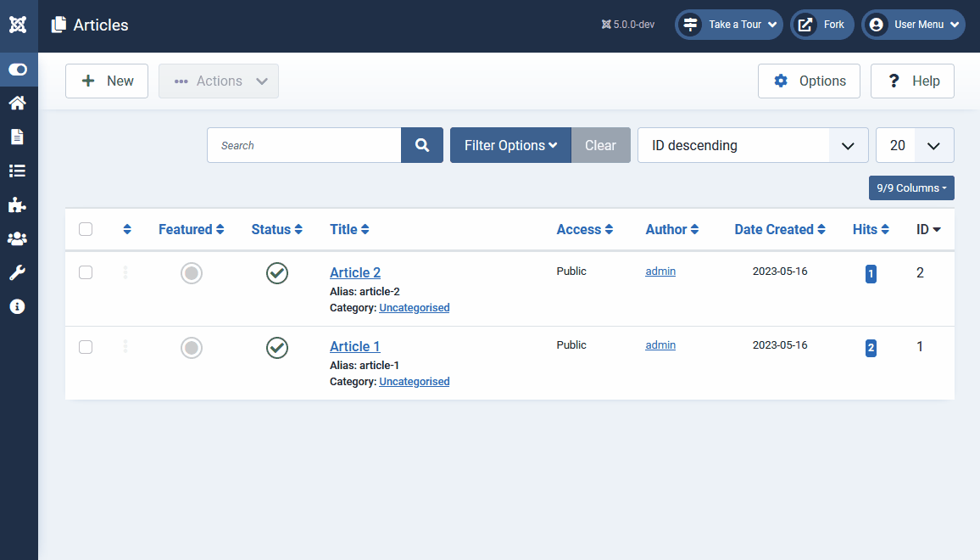
Task: Open the Menus panel via the list icon
Action: [19, 171]
